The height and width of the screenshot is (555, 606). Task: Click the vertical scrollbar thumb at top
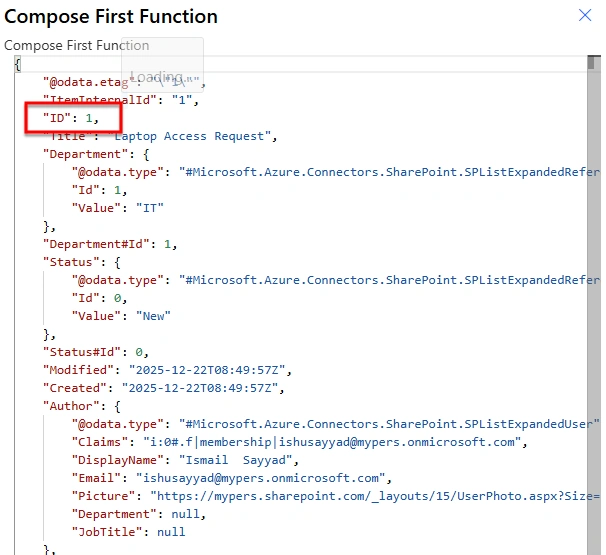tap(591, 63)
